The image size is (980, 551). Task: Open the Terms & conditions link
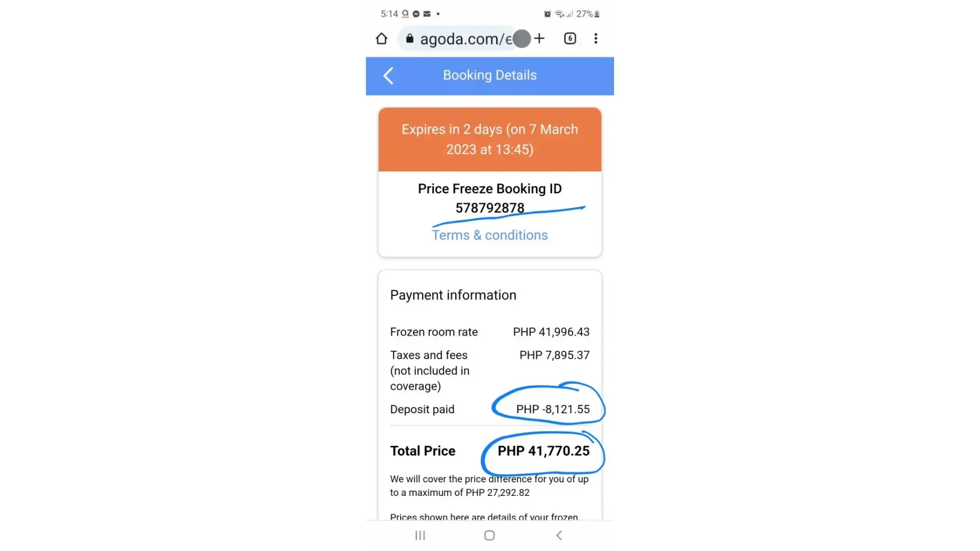click(x=489, y=235)
